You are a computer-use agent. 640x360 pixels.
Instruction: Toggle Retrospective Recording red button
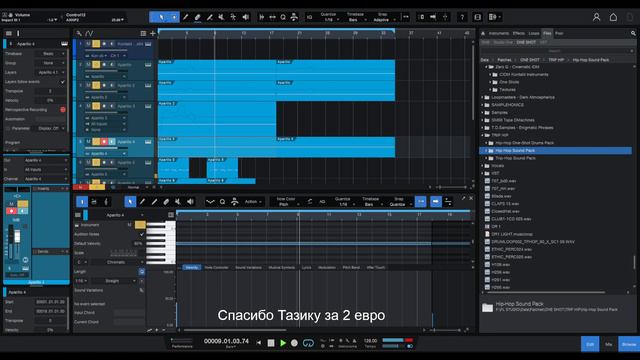click(x=63, y=110)
